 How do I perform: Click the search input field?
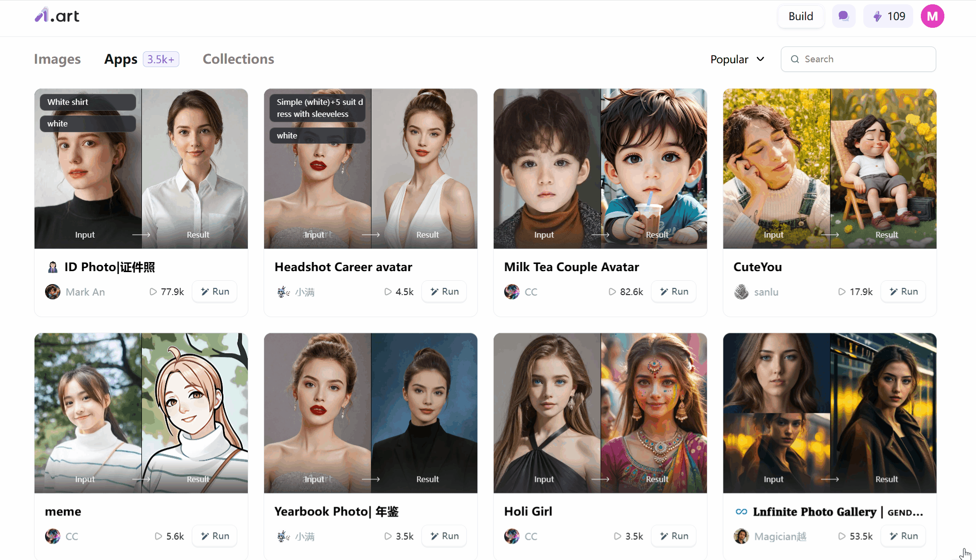pyautogui.click(x=860, y=59)
